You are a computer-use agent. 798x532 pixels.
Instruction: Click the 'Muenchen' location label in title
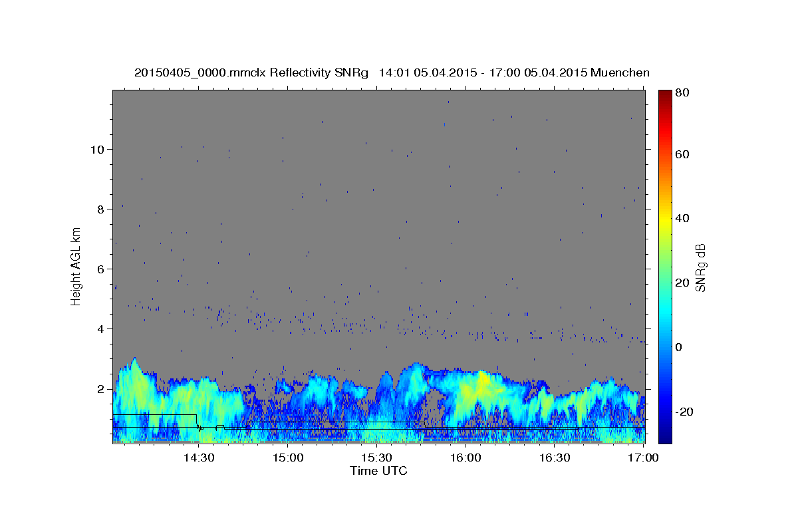click(620, 72)
